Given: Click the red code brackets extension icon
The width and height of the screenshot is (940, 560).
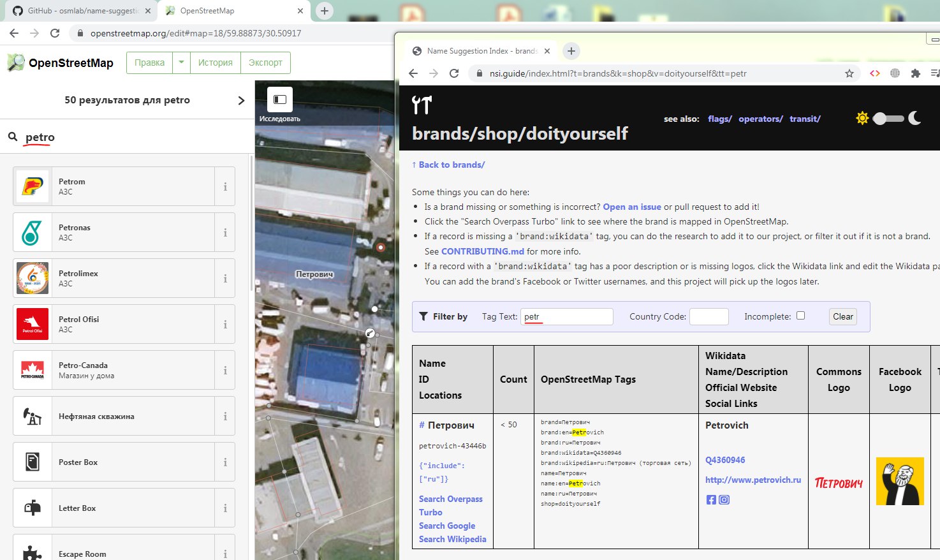Looking at the screenshot, I should [x=875, y=73].
